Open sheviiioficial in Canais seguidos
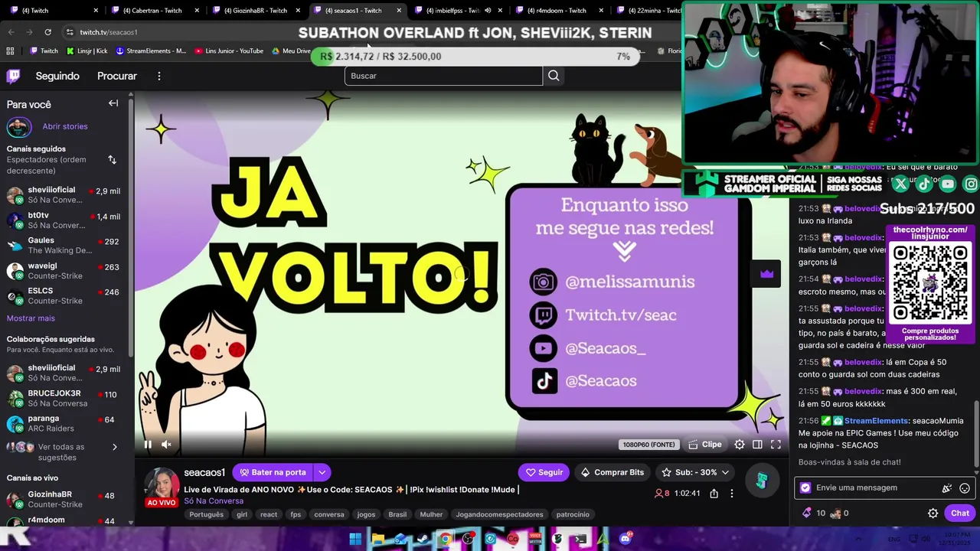Image resolution: width=980 pixels, height=551 pixels. tap(64, 195)
